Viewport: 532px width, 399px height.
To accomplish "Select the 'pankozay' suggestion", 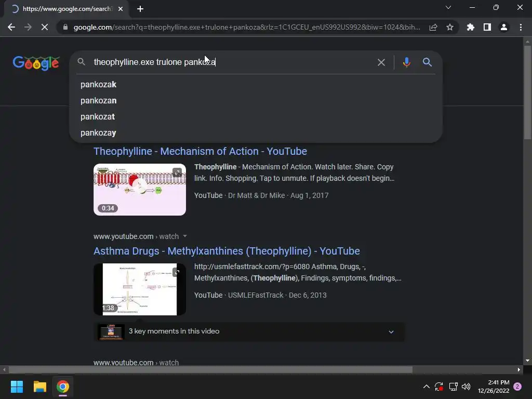I will [256, 132].
